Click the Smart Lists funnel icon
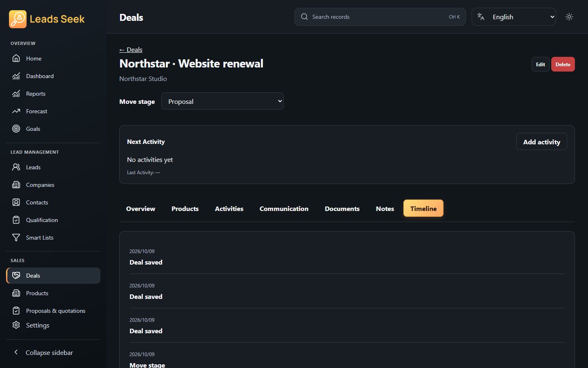 click(x=16, y=238)
